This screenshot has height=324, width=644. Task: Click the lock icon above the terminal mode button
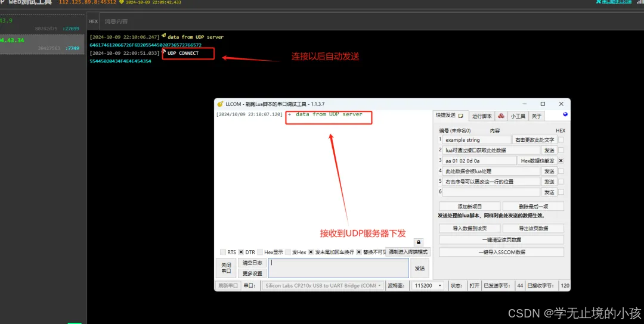point(419,242)
